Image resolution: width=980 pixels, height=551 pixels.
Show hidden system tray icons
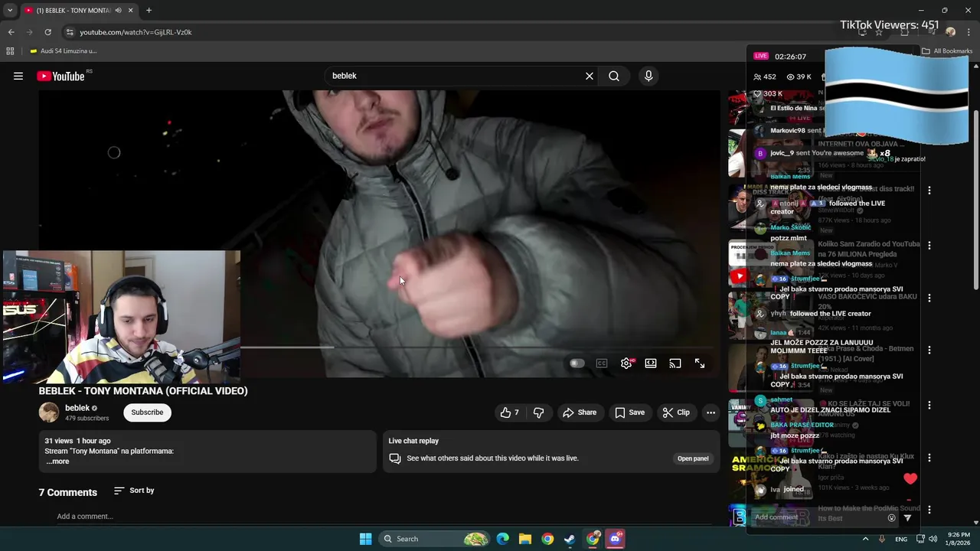[866, 539]
